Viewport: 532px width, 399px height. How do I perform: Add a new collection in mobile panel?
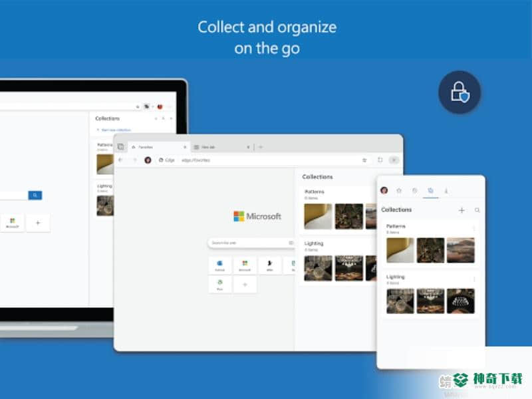point(462,210)
